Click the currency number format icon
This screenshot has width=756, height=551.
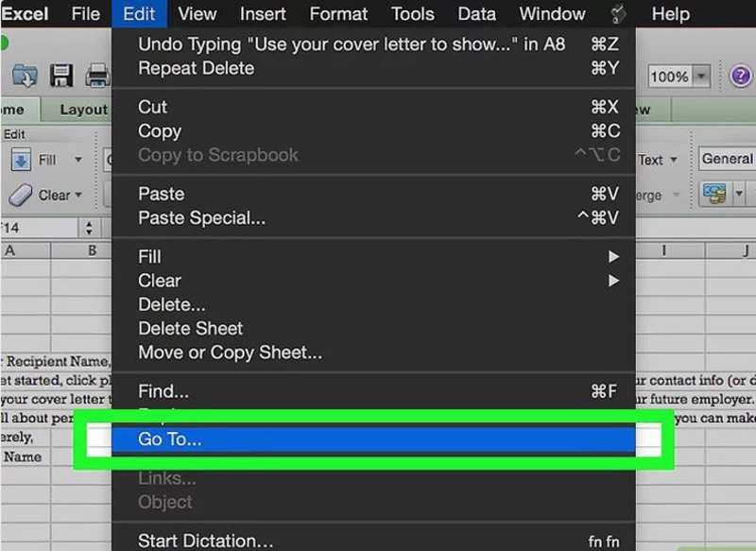coord(713,195)
